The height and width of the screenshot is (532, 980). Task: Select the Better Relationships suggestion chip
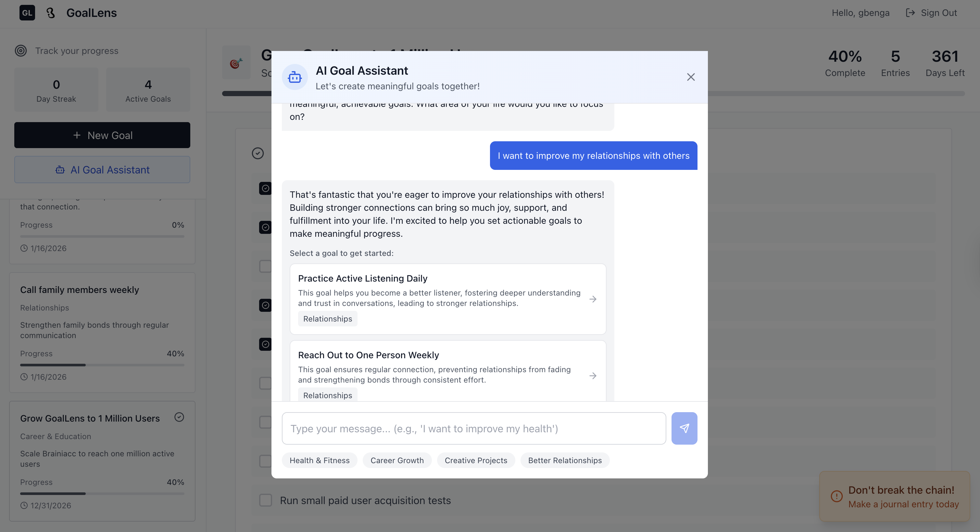point(565,460)
